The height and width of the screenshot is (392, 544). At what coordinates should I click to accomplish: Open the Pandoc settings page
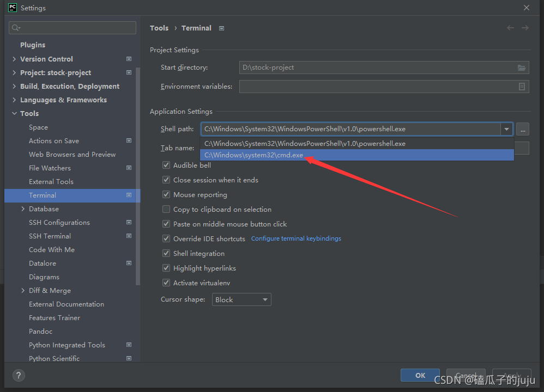(40, 332)
